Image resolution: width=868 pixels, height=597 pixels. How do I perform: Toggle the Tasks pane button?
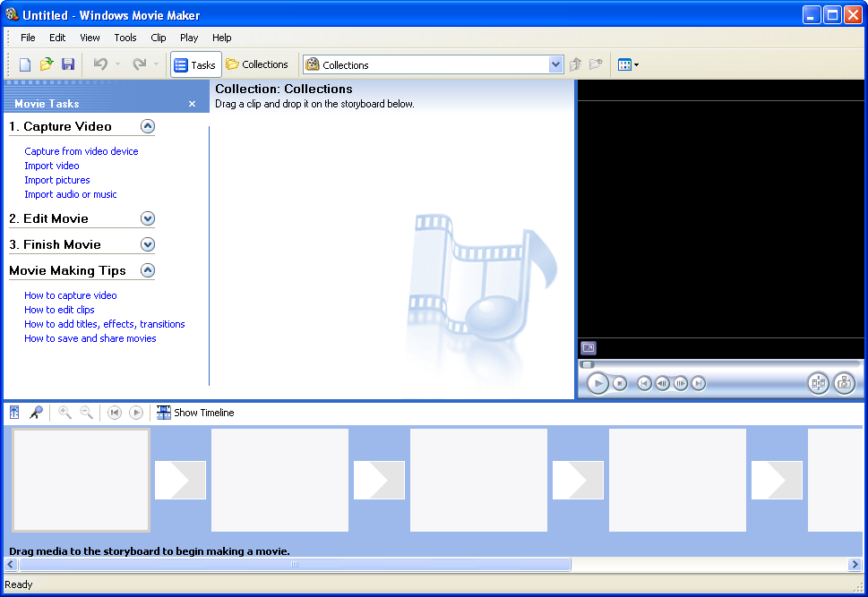(196, 64)
